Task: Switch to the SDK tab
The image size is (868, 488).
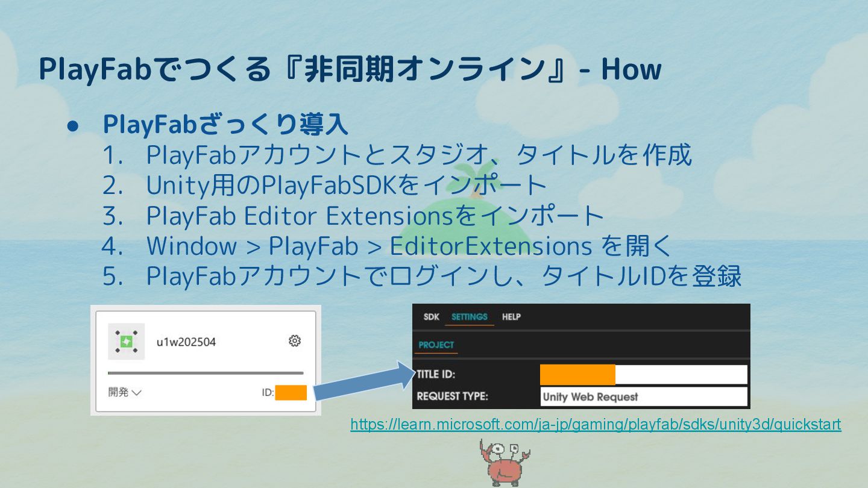Action: 431,317
